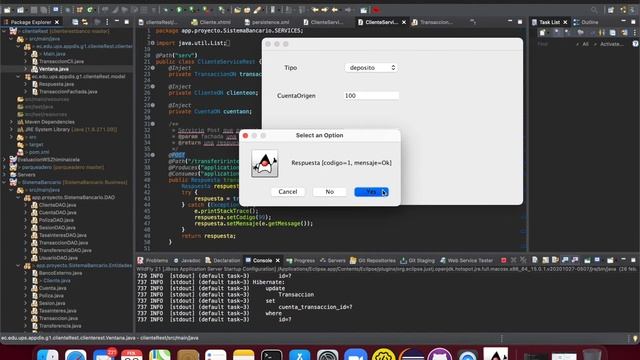The width and height of the screenshot is (640, 360).
Task: Select CuentaDAO.java in Package Explorer
Action: click(57, 213)
